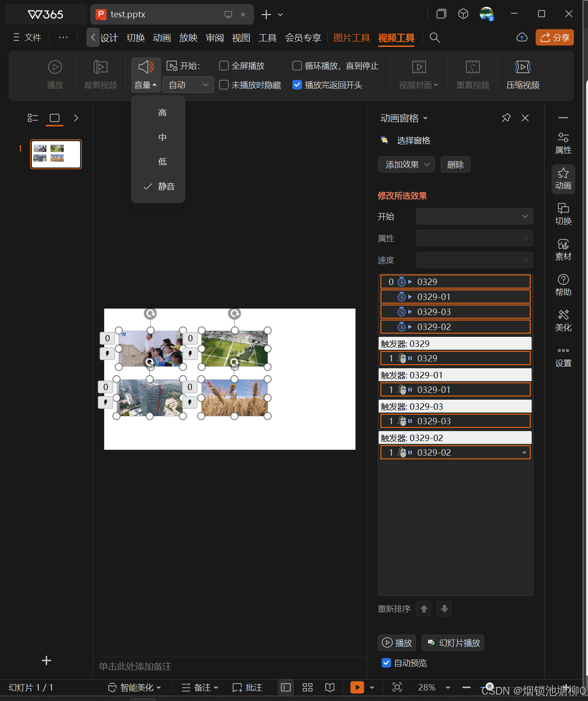Enable 循环播放，直到停止 loop checkbox
The image size is (588, 701).
[x=297, y=66]
